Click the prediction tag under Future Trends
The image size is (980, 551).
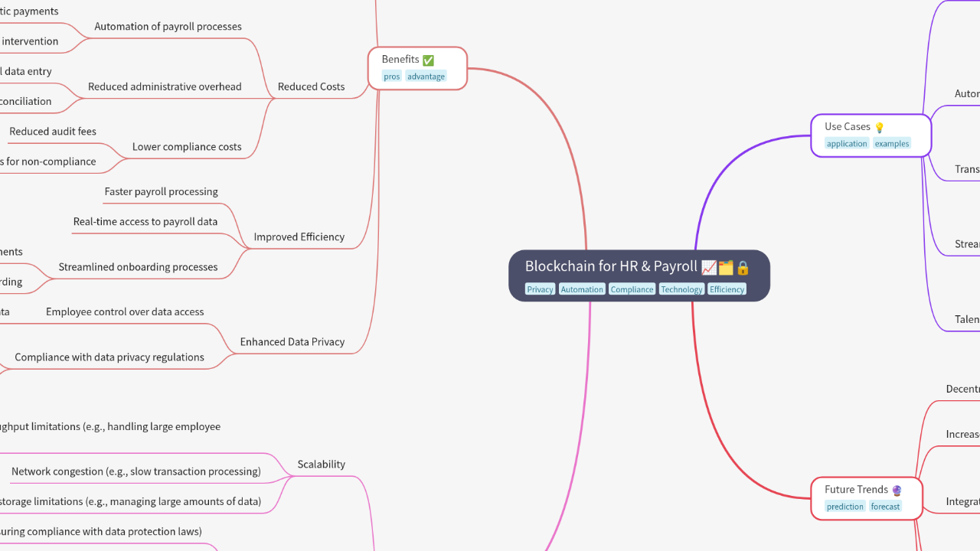(x=845, y=507)
